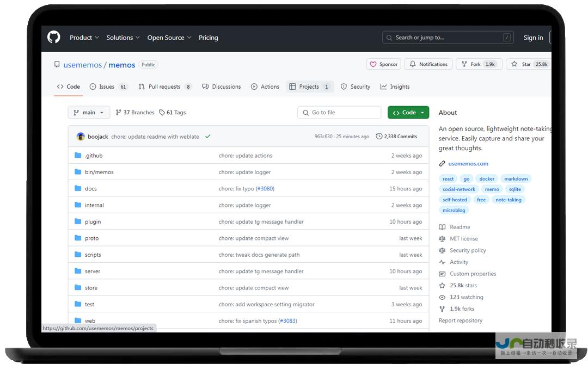Click the microblog topic tag

point(454,211)
